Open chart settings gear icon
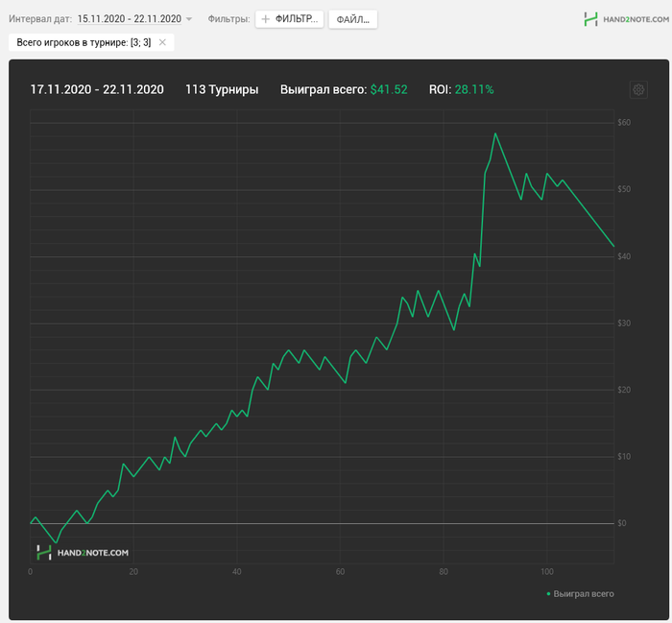 (x=638, y=89)
